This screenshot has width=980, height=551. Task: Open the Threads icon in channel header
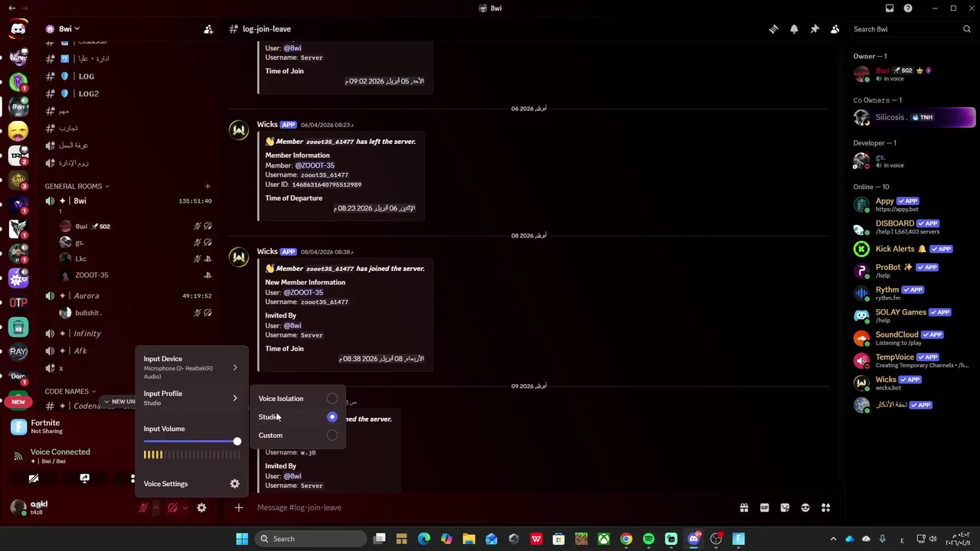[x=773, y=29]
